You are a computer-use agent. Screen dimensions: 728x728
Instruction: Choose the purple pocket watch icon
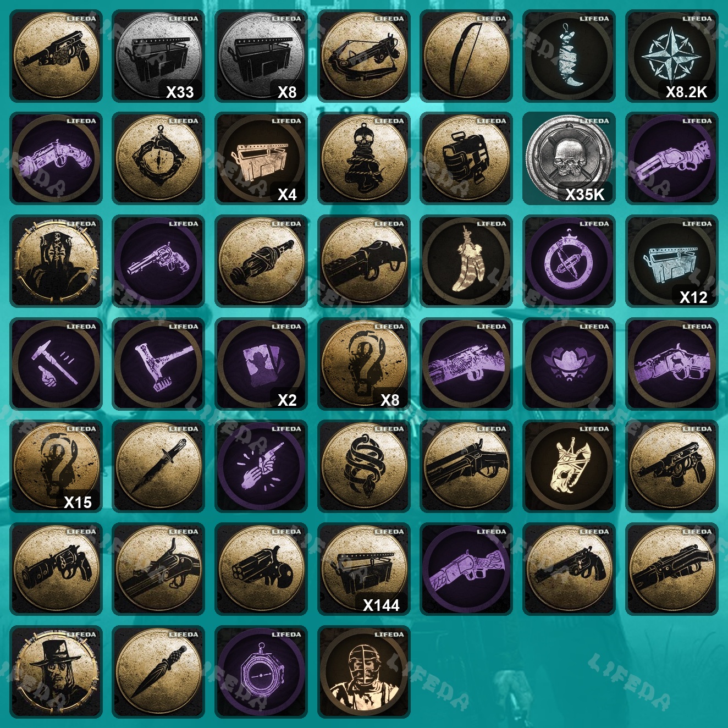(x=261, y=671)
